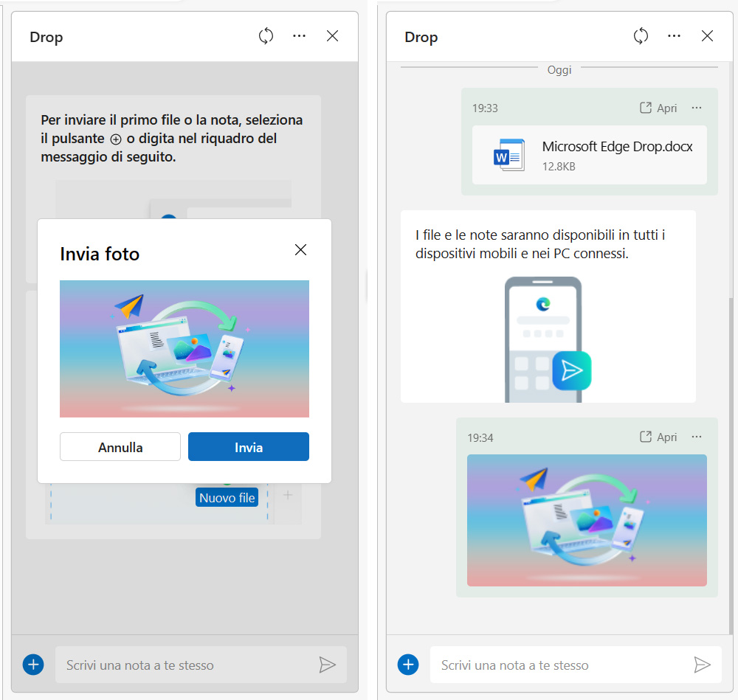This screenshot has width=738, height=700.
Task: Close the Invia foto dialog
Action: [x=300, y=249]
